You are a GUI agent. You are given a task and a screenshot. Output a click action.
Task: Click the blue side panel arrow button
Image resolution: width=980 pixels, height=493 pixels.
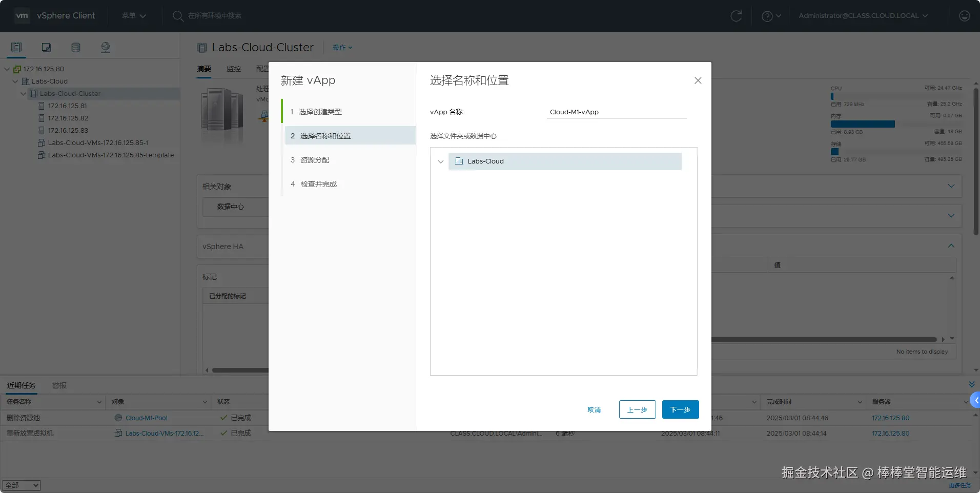(x=975, y=400)
